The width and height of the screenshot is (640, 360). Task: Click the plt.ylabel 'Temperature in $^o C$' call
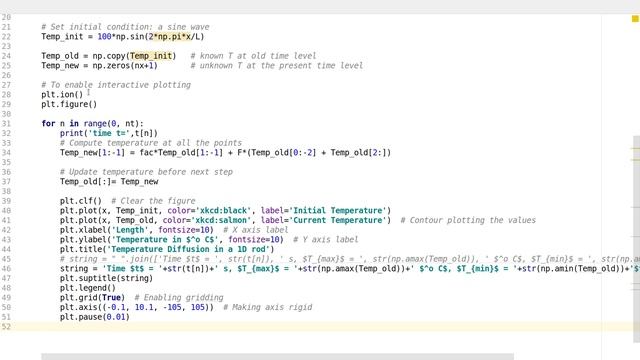[x=171, y=239]
